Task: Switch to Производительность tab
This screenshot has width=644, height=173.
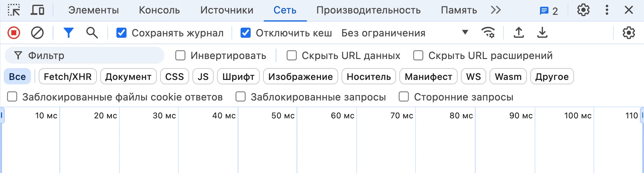Action: coord(368,10)
